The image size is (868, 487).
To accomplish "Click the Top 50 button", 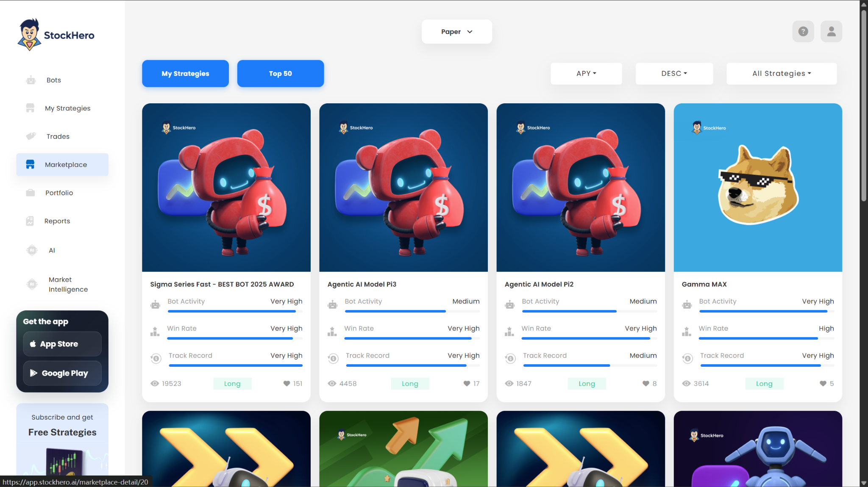I will coord(280,73).
